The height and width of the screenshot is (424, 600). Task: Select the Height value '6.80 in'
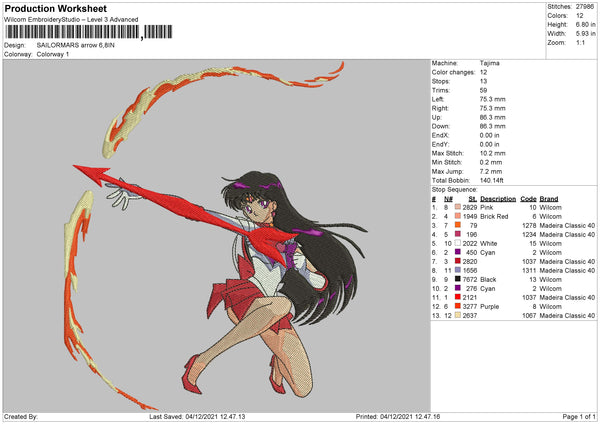coord(585,24)
